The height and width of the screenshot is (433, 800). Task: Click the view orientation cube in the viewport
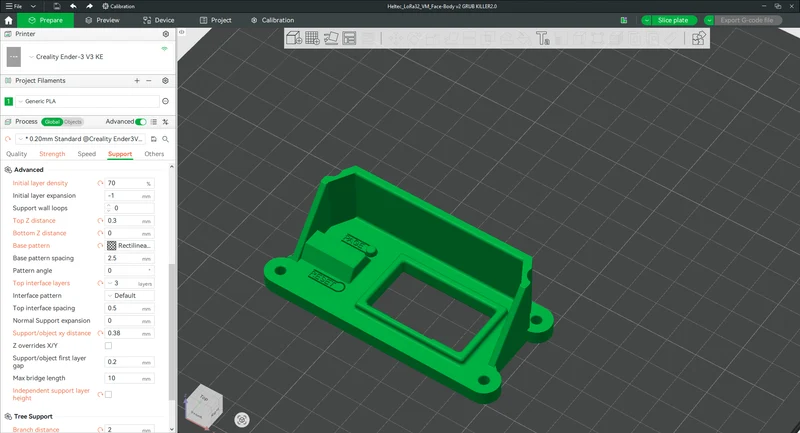click(204, 406)
